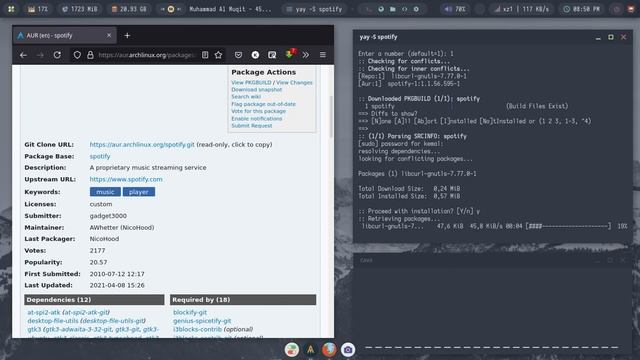Click the screenshot extension icon in toolbar
This screenshot has height=360, width=640.
coord(272,55)
